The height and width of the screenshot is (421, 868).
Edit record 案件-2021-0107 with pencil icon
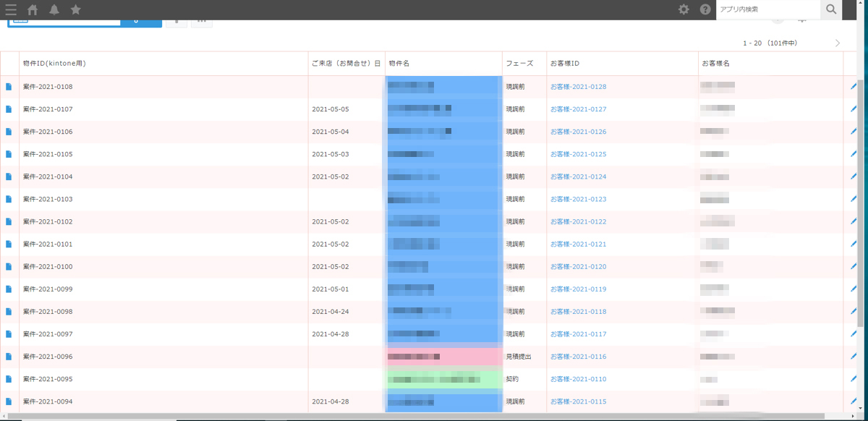pyautogui.click(x=854, y=109)
